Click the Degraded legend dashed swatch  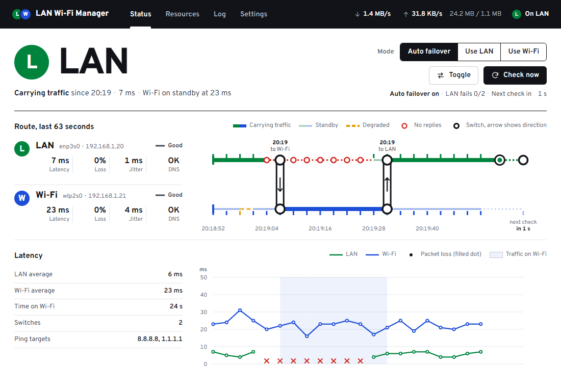point(353,125)
